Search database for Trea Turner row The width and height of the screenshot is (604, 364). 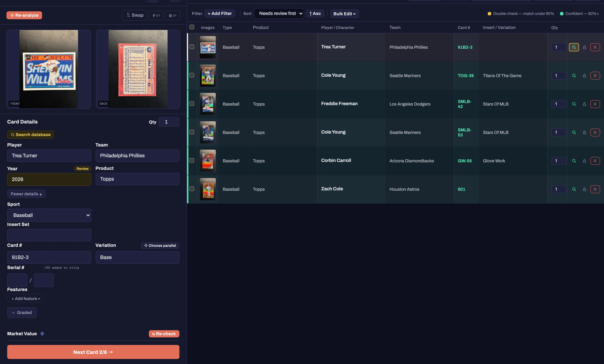point(574,47)
